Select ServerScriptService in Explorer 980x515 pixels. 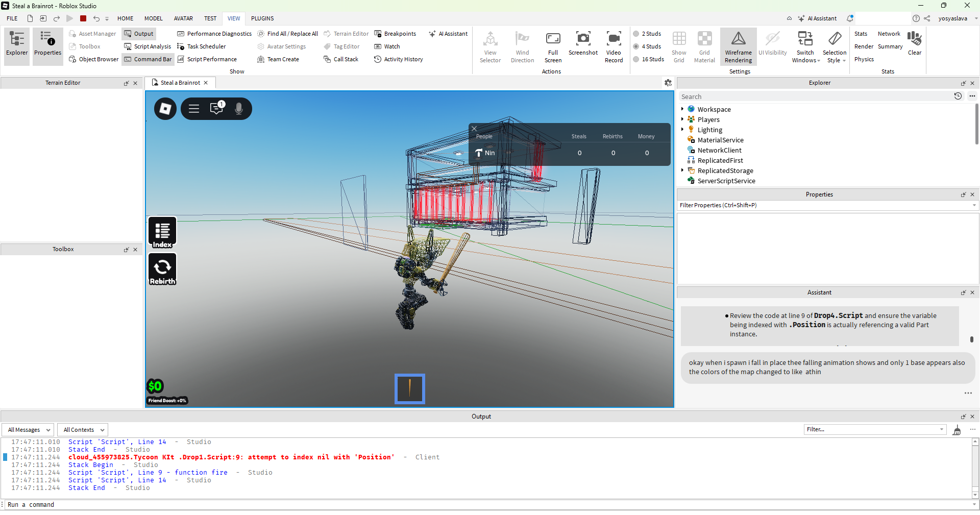[726, 181]
